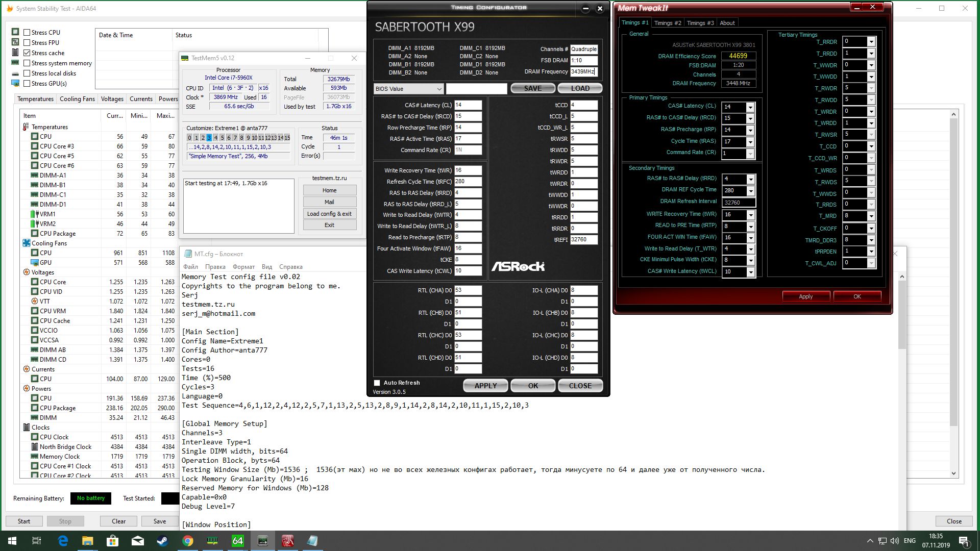The height and width of the screenshot is (551, 980).
Task: Open the BIOS Value dropdown
Action: point(408,89)
